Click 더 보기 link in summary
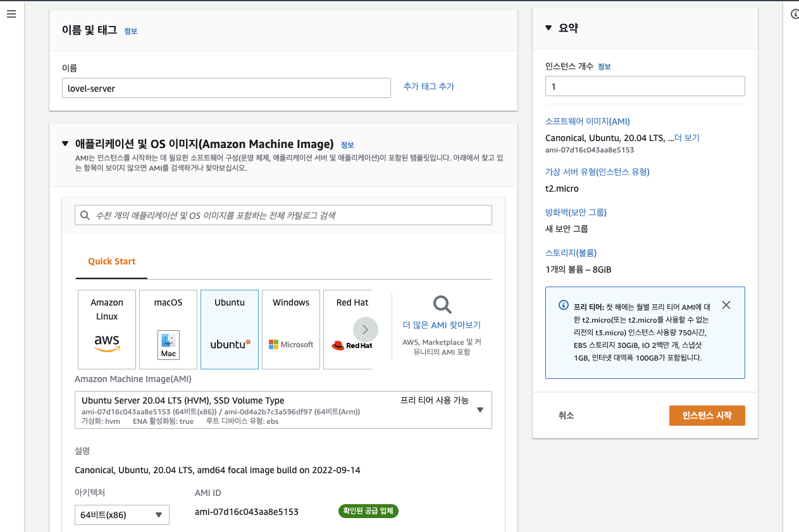The height and width of the screenshot is (532, 799). (x=687, y=138)
